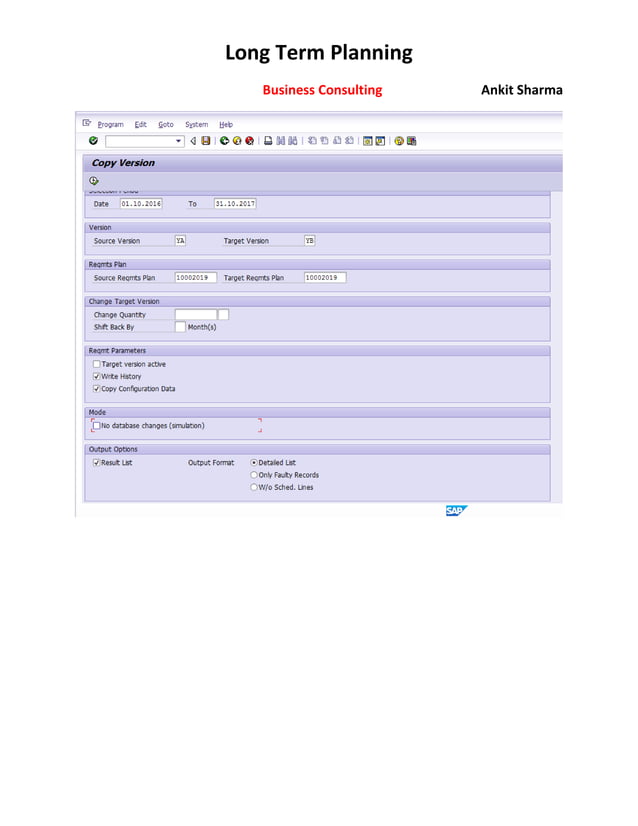The width and height of the screenshot is (638, 826).
Task: Click the Long Term Planning title
Action: point(319,53)
